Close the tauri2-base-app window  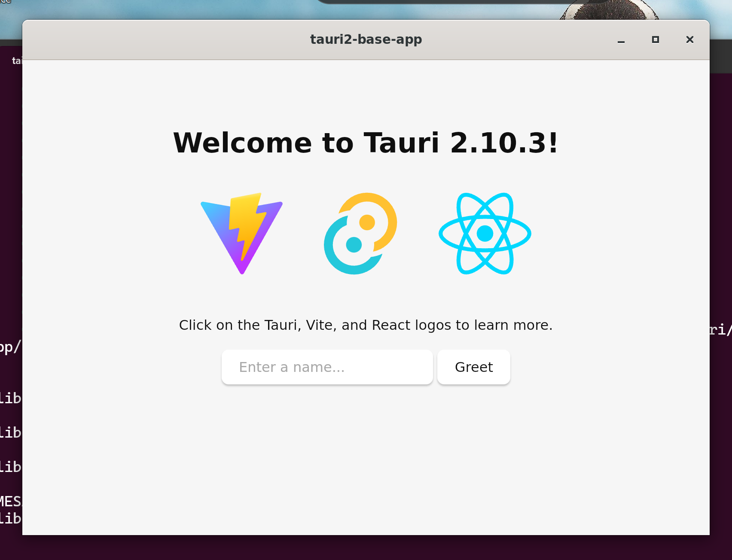689,40
